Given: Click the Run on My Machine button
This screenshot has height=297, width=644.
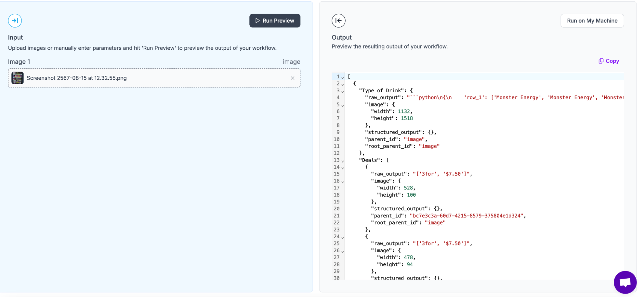Looking at the screenshot, I should [x=592, y=21].
